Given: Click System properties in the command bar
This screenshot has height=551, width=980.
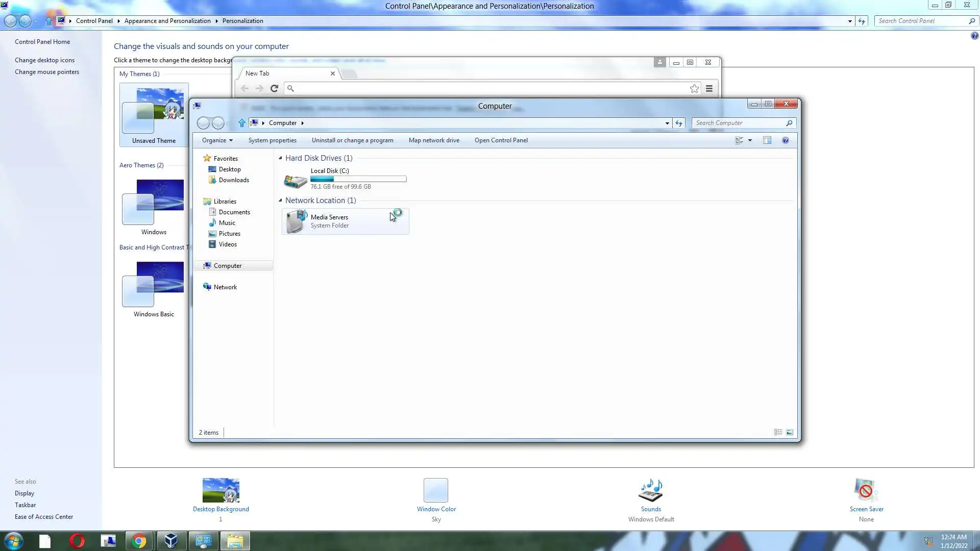Looking at the screenshot, I should 272,140.
